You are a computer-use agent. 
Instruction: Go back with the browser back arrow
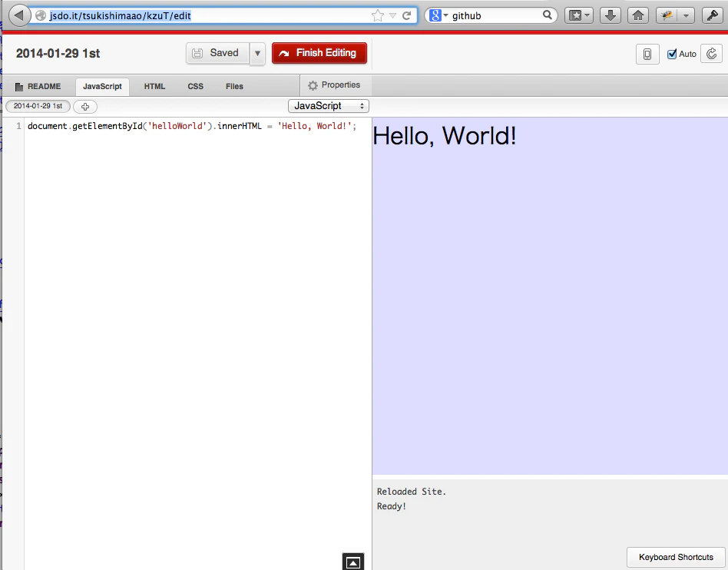click(x=18, y=15)
